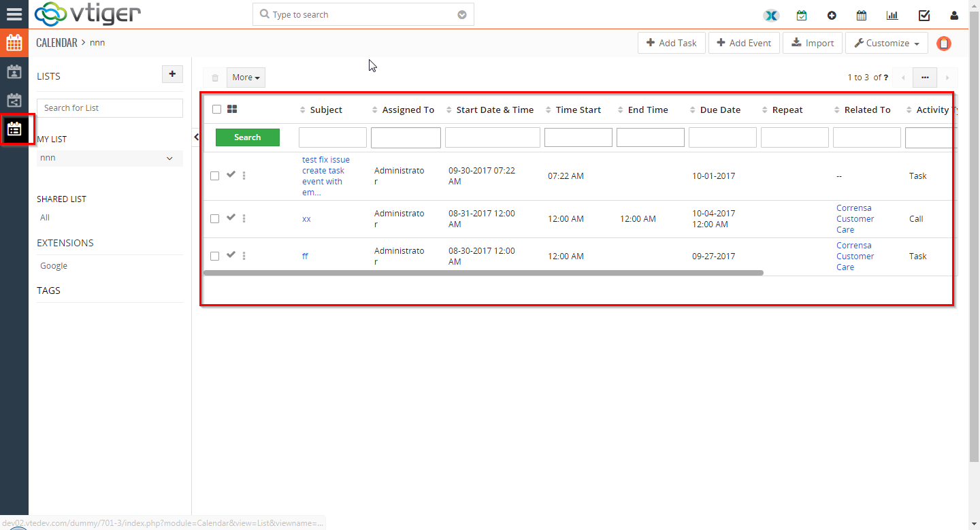Image resolution: width=980 pixels, height=530 pixels.
Task: Open the More dropdown
Action: click(x=246, y=78)
